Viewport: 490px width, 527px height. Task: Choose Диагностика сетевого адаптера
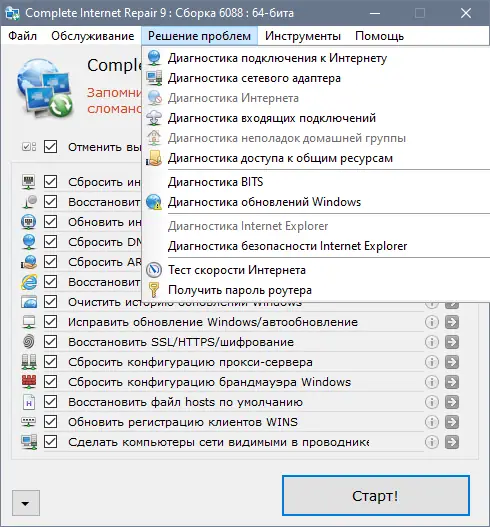316,78
